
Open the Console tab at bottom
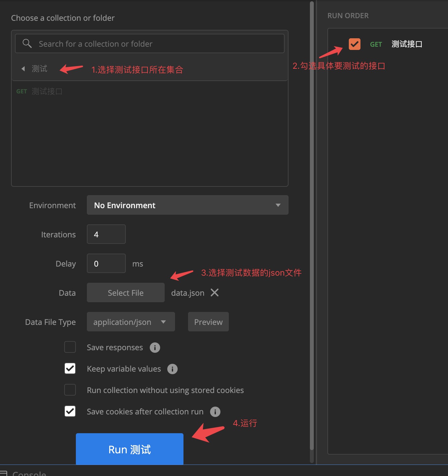29,473
